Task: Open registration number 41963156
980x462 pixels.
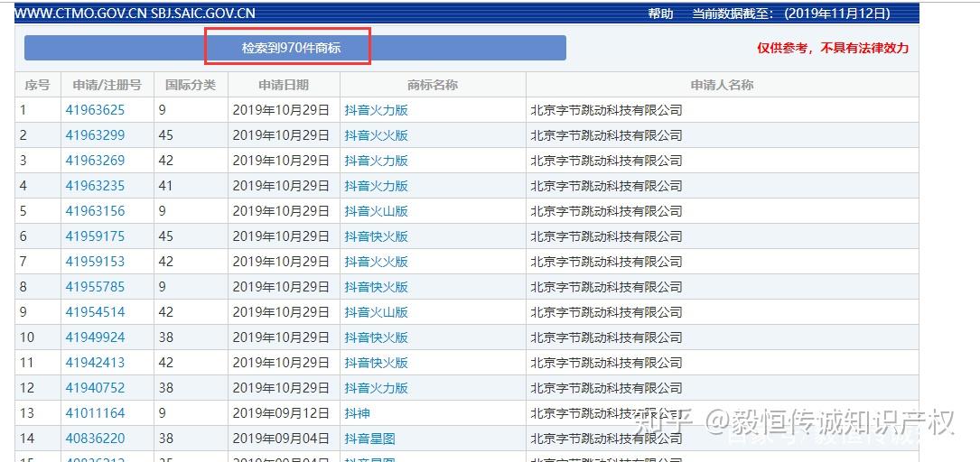Action: pyautogui.click(x=95, y=212)
